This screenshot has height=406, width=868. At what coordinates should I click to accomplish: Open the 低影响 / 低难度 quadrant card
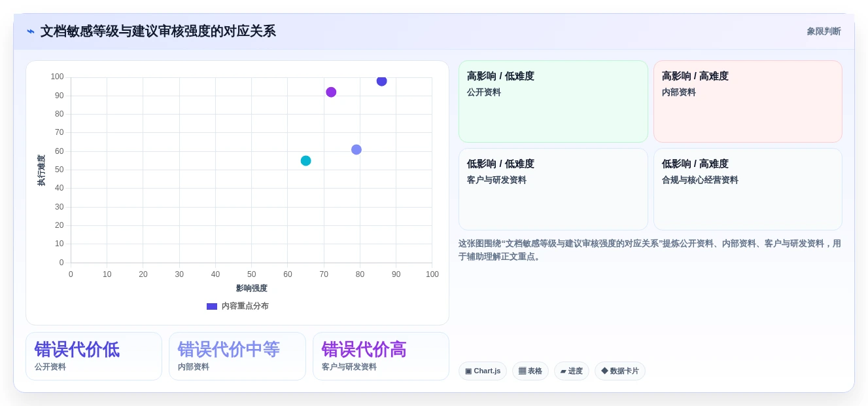click(x=553, y=189)
